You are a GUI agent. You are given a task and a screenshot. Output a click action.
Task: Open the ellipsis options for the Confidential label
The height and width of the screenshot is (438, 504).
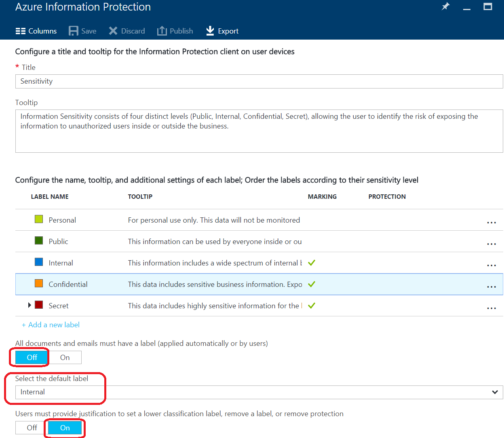click(x=491, y=286)
